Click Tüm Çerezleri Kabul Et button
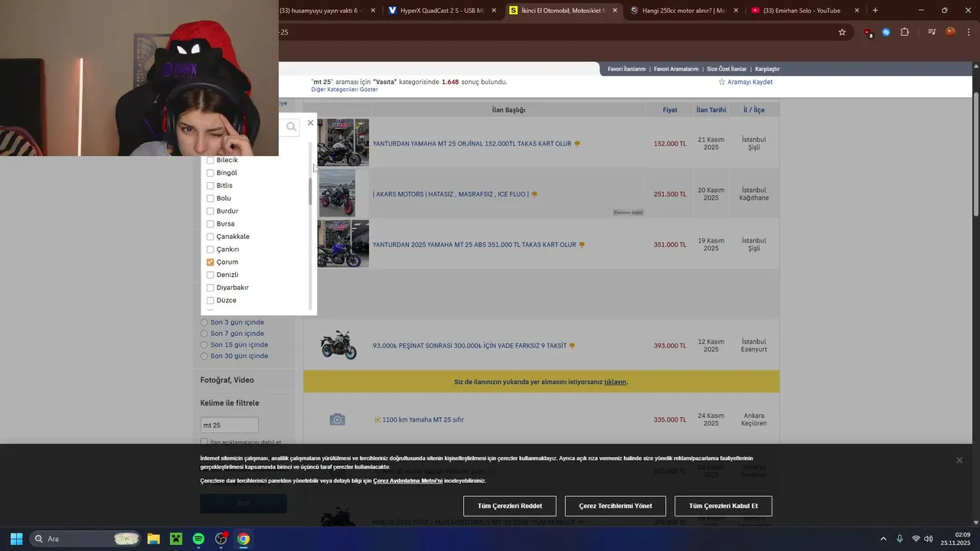Viewport: 980px width, 551px height. (724, 506)
